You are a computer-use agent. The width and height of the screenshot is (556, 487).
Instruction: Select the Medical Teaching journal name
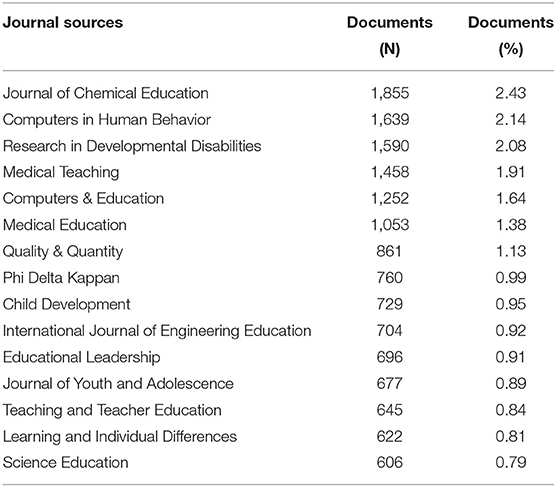click(x=61, y=172)
